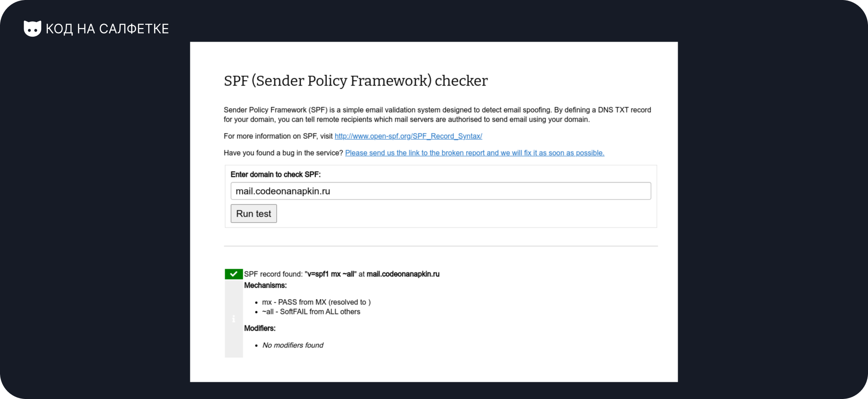Click the Modifiers heading
The width and height of the screenshot is (868, 399).
(x=260, y=328)
